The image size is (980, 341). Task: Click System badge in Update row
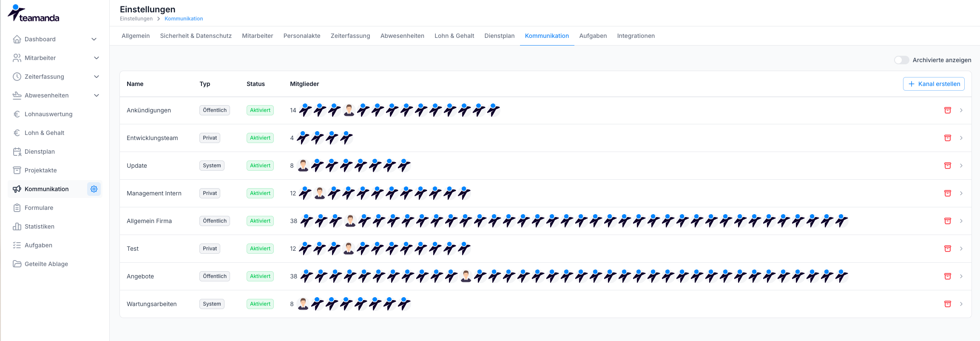212,166
